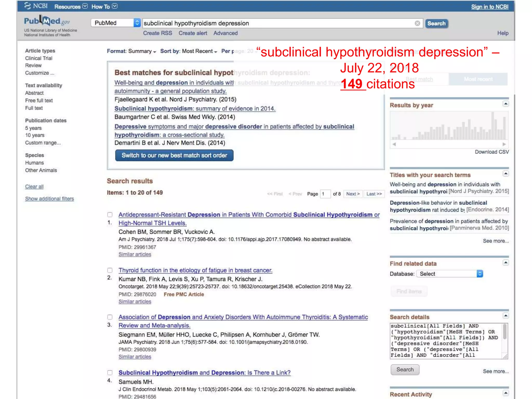Open Create RSS link
This screenshot has width=532, height=399.
(158, 33)
